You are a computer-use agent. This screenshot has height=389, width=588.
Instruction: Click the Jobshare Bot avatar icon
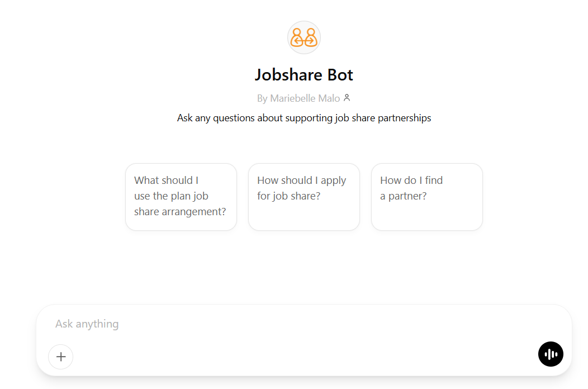304,37
